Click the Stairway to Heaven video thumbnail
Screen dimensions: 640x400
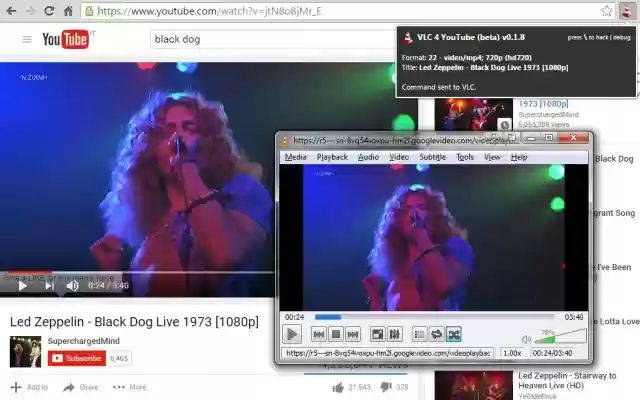[x=474, y=385]
